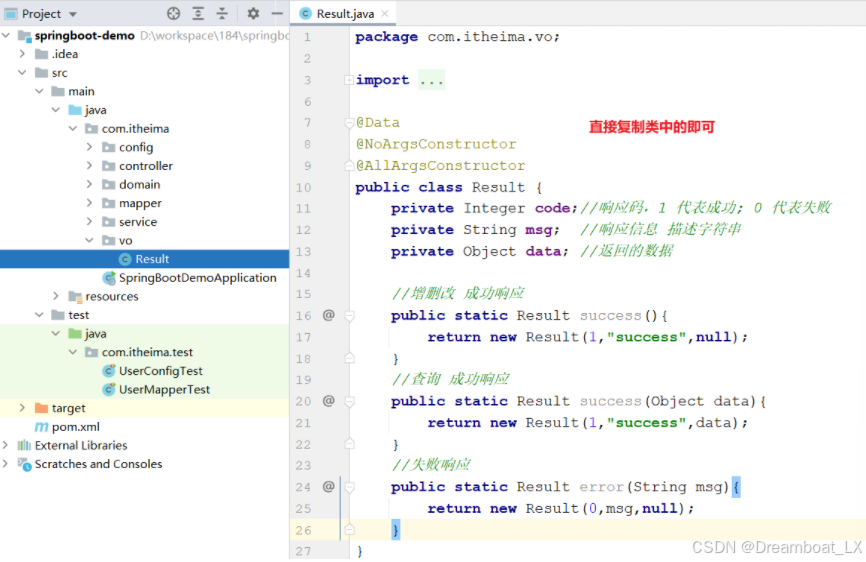Click the gutter @ icon on line 16
The image size is (866, 562).
point(329,315)
